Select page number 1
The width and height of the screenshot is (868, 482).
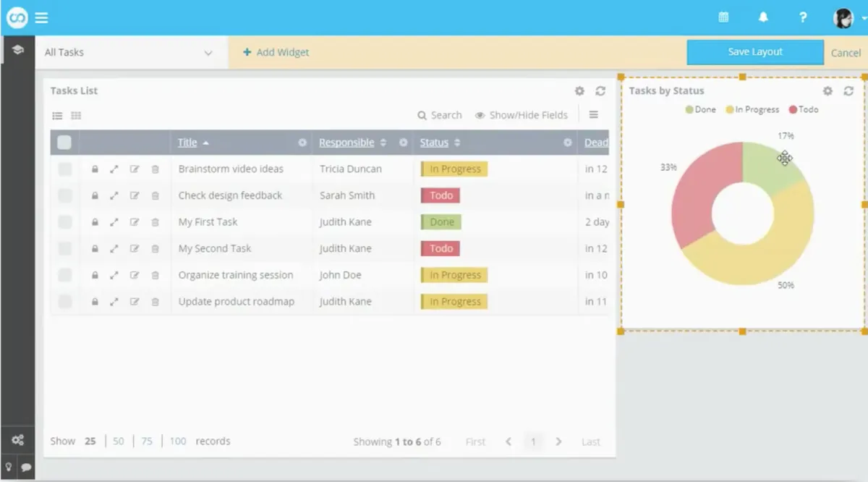pos(534,441)
